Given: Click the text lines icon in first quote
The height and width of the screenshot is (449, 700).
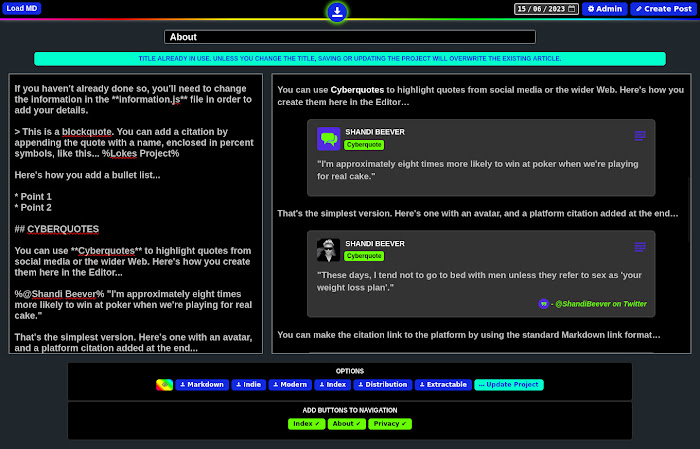Looking at the screenshot, I should coord(640,135).
